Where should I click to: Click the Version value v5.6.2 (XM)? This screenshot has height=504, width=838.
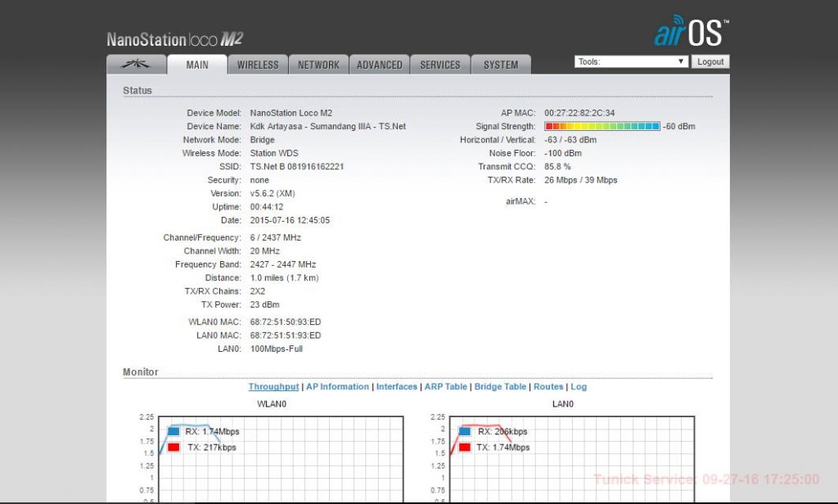(x=273, y=193)
